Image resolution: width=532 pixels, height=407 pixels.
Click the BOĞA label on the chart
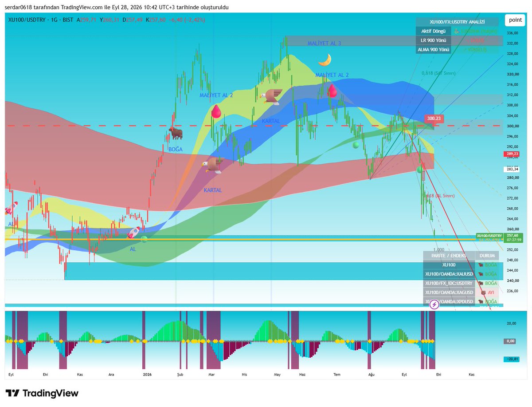(175, 150)
